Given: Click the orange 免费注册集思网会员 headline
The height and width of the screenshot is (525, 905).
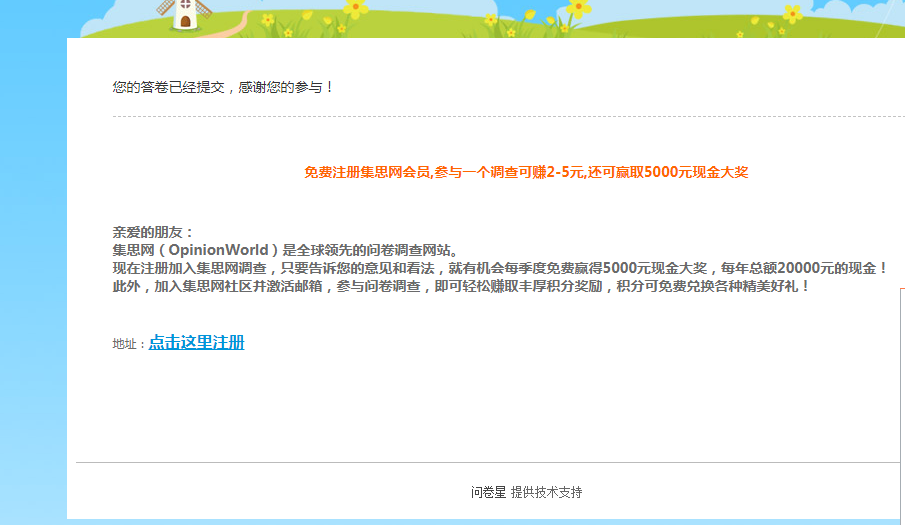Looking at the screenshot, I should (526, 172).
